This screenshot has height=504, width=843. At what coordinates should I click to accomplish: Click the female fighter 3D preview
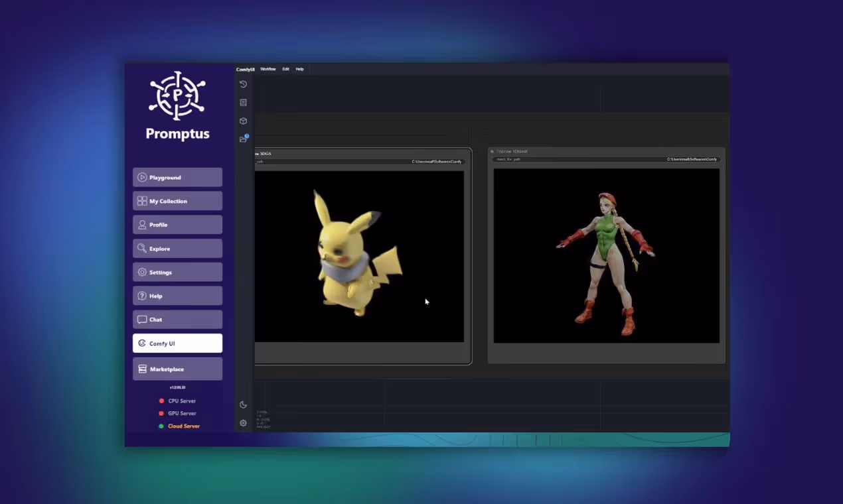[607, 255]
